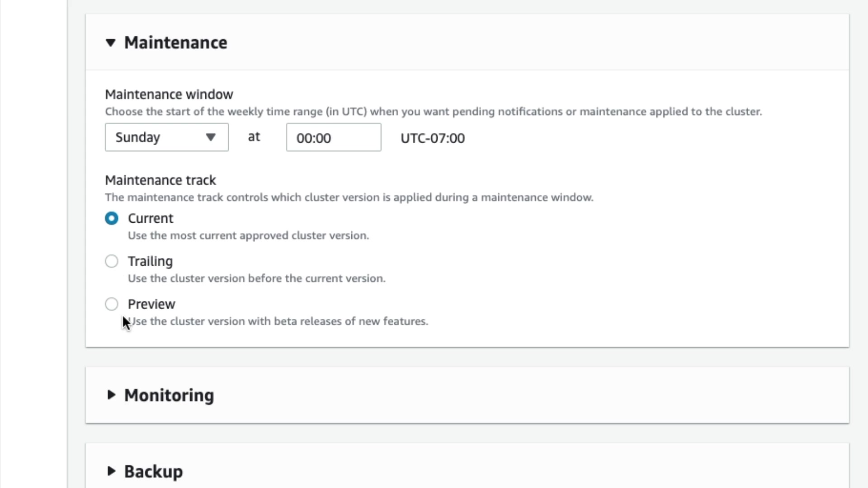Click the Maintenance section heading text

[175, 43]
